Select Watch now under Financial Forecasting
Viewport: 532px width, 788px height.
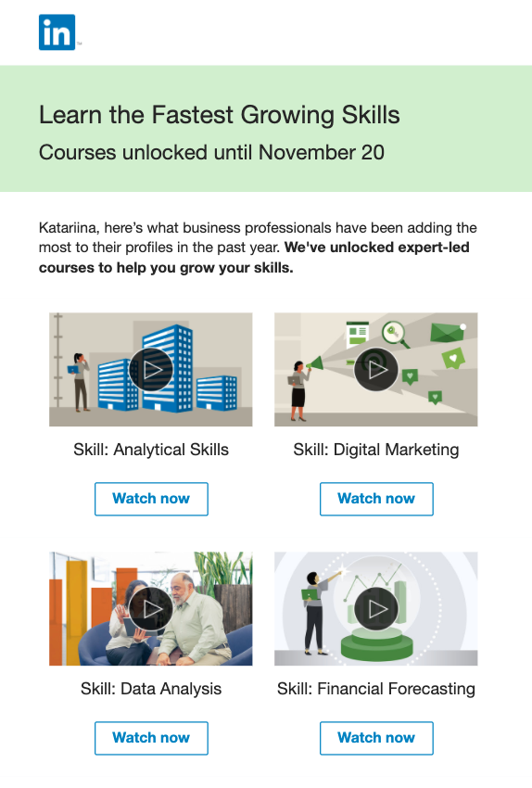point(376,738)
